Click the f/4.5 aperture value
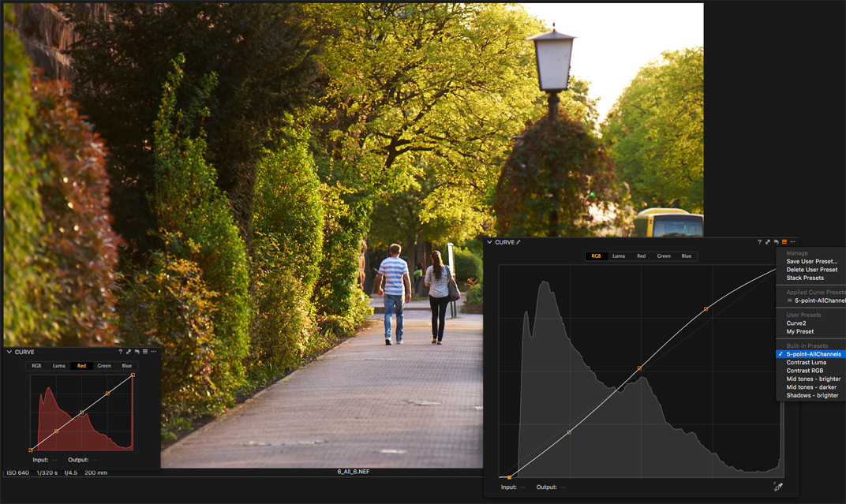Image resolution: width=846 pixels, height=504 pixels. (71, 472)
